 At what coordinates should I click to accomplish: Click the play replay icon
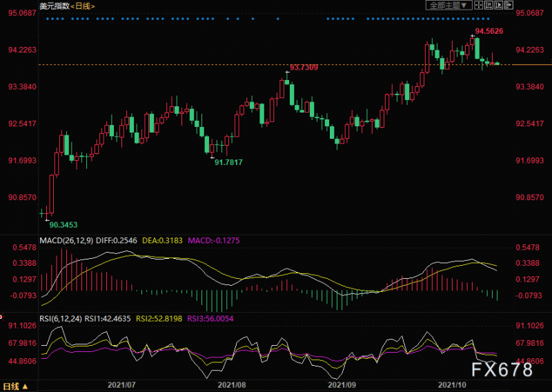click(500, 6)
